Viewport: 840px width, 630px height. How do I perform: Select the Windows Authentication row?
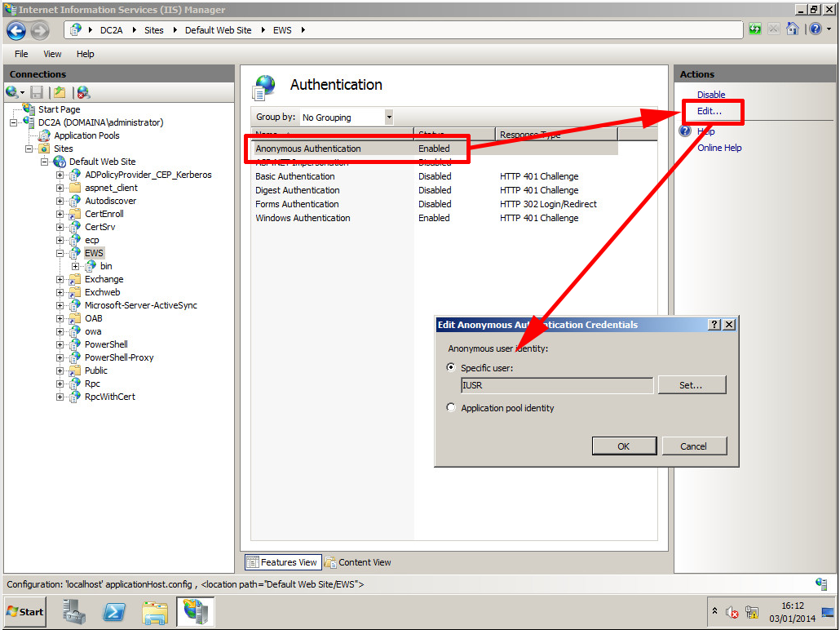click(434, 218)
